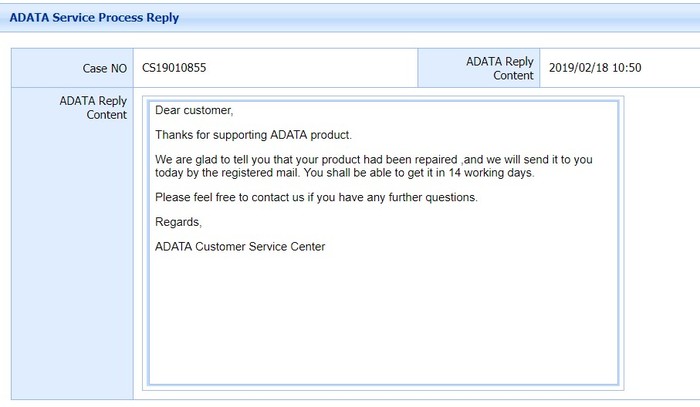Image resolution: width=700 pixels, height=407 pixels.
Task: Select the case number CS19010855
Action: 175,68
